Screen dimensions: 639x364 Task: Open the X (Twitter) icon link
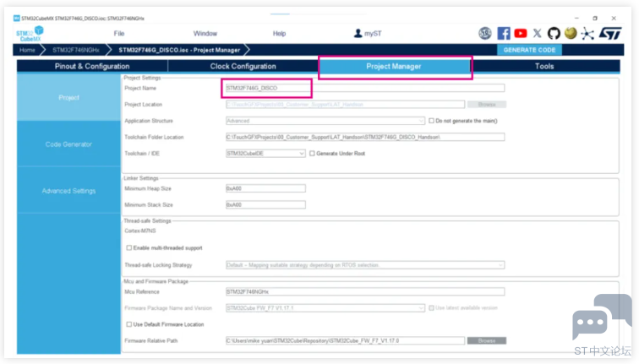coord(537,34)
